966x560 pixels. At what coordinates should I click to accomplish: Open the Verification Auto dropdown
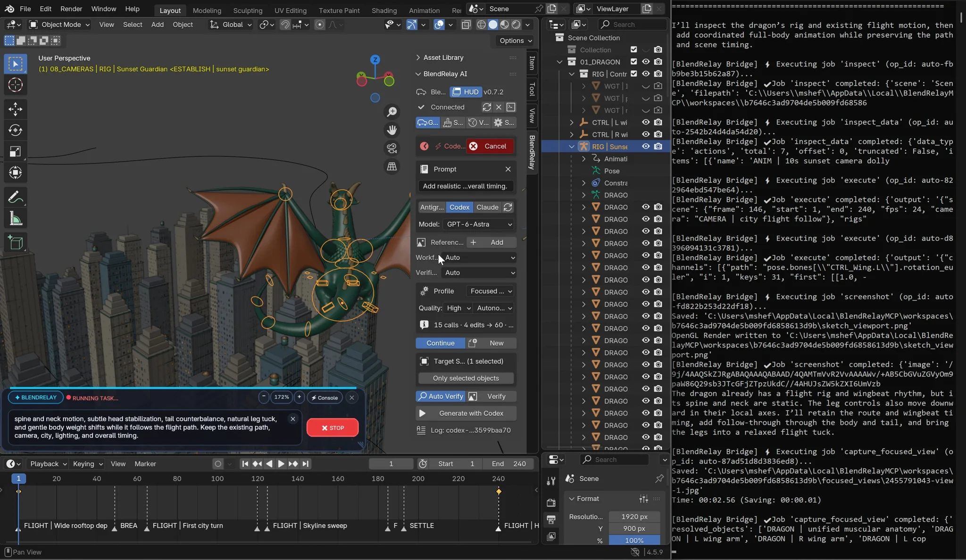point(479,272)
